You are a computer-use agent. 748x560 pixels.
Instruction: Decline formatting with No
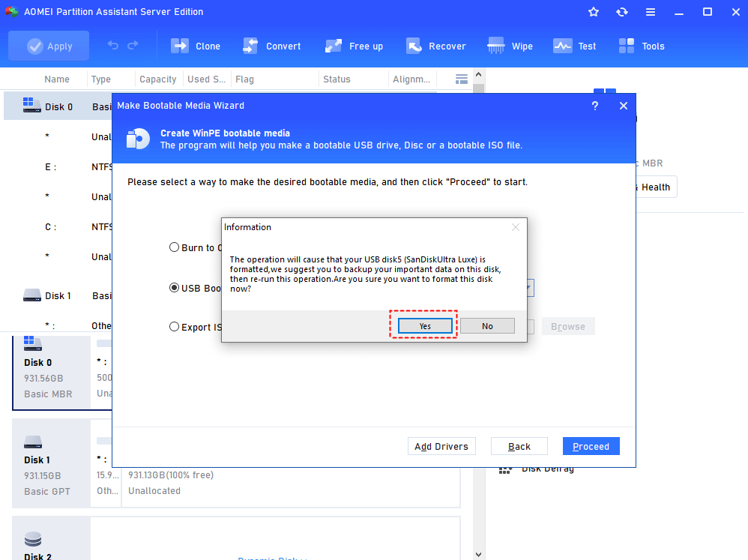(x=487, y=326)
